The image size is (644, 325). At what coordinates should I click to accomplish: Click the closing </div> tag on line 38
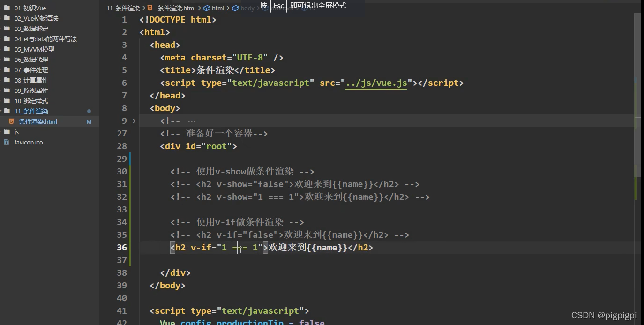click(175, 272)
